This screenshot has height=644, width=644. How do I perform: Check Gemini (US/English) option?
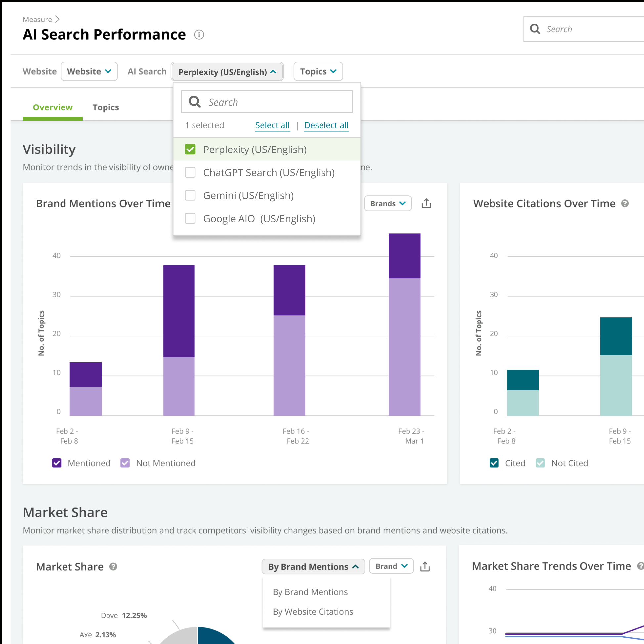190,195
